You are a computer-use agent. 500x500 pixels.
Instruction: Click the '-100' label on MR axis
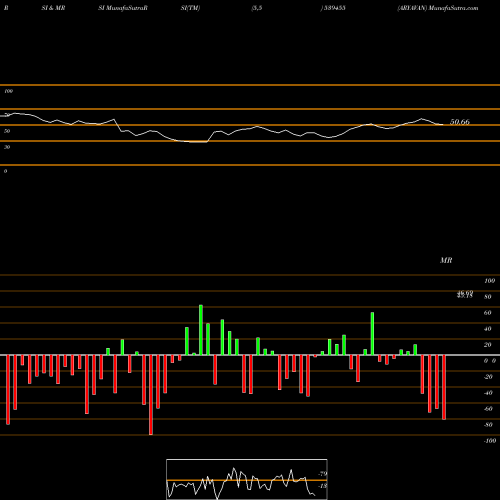490,441
